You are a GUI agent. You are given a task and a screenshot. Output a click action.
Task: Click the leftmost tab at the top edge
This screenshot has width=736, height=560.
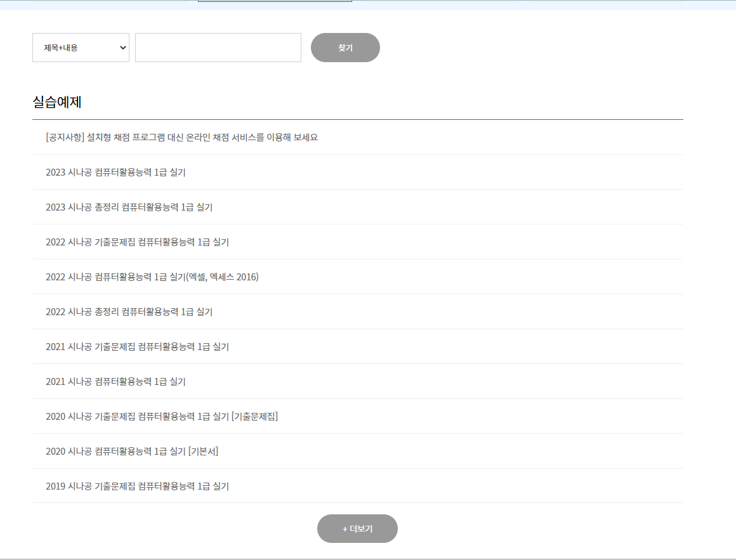109,1
